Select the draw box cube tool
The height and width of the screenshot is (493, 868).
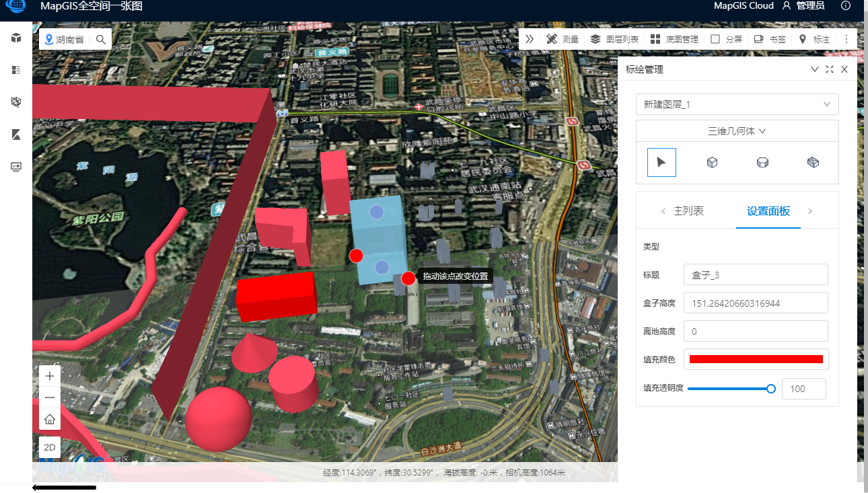click(712, 162)
